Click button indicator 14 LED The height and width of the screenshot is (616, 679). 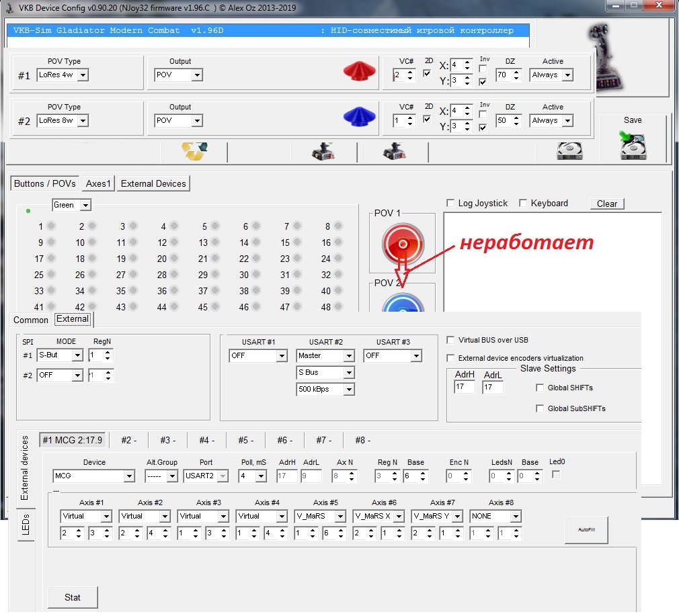pos(256,242)
